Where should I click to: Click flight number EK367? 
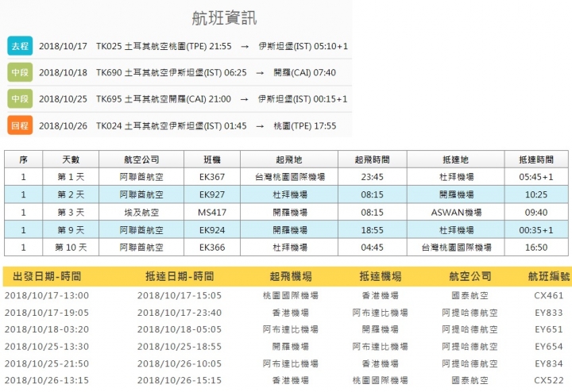tap(212, 177)
